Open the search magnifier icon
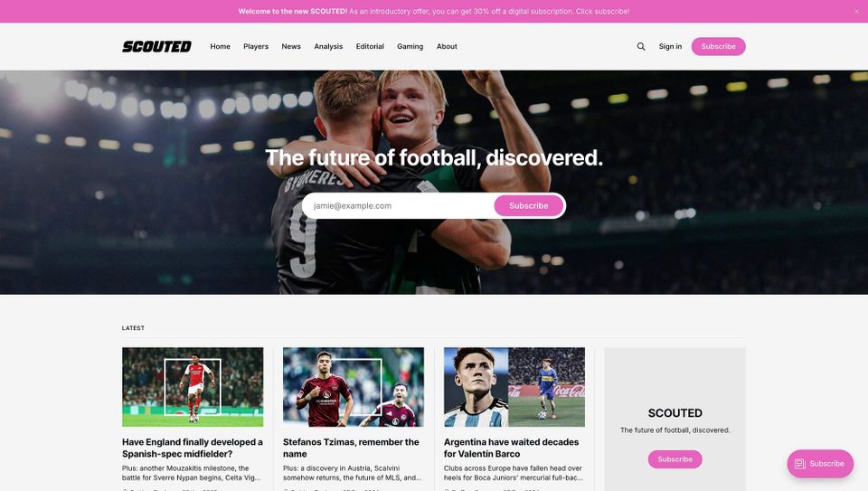 [x=640, y=46]
